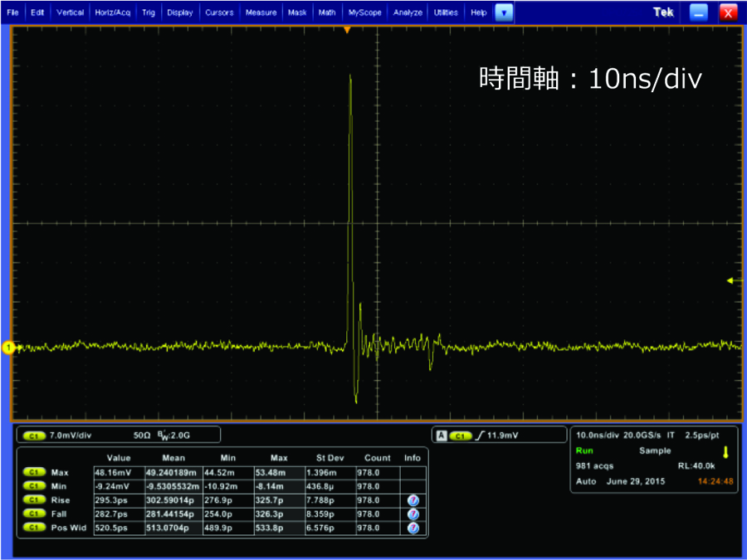Click the Mean column header
747x560 pixels.
pos(173,458)
